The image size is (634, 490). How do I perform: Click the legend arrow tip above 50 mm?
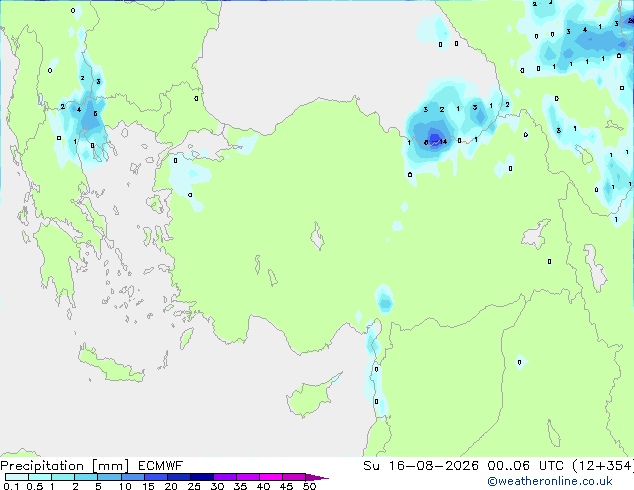[317, 477]
